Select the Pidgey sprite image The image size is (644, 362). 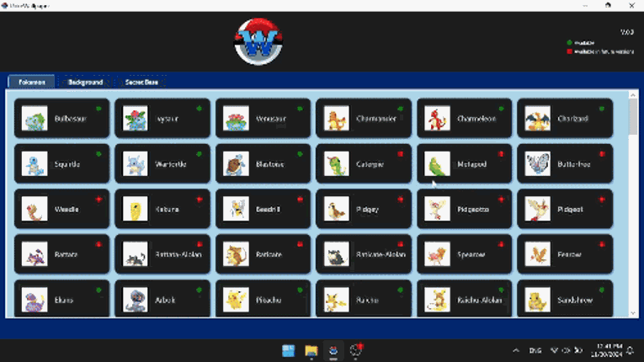pyautogui.click(x=337, y=209)
